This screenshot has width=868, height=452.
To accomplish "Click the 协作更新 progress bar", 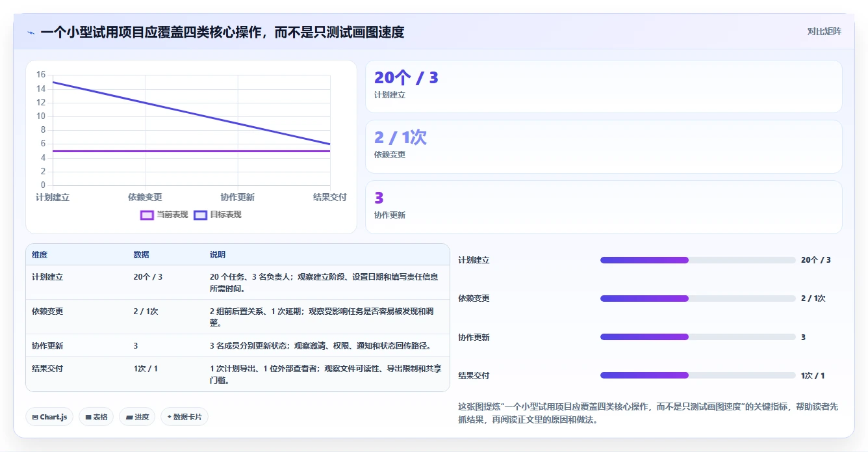I will click(x=698, y=337).
